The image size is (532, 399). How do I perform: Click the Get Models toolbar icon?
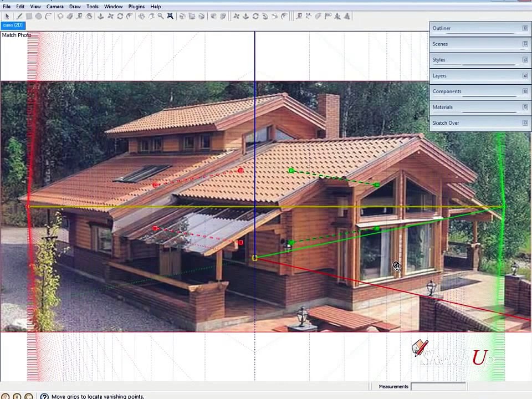tap(213, 16)
